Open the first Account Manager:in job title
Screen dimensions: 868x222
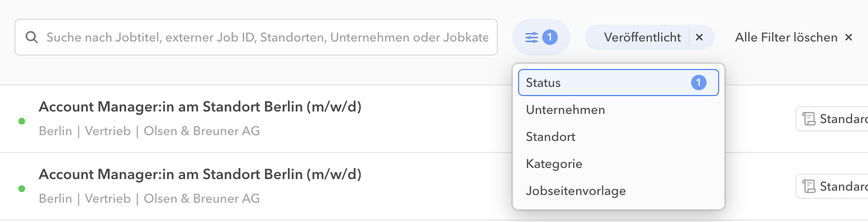coord(200,107)
